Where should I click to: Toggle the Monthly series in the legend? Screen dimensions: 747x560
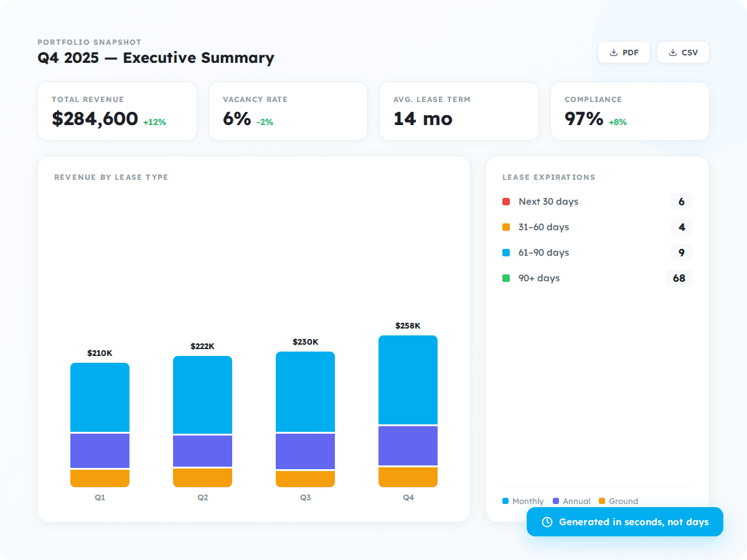tap(523, 501)
